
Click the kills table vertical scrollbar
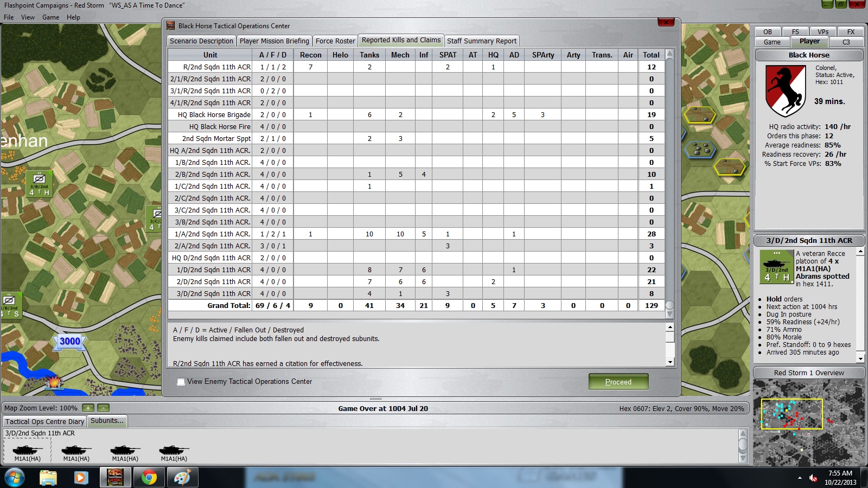point(669,184)
